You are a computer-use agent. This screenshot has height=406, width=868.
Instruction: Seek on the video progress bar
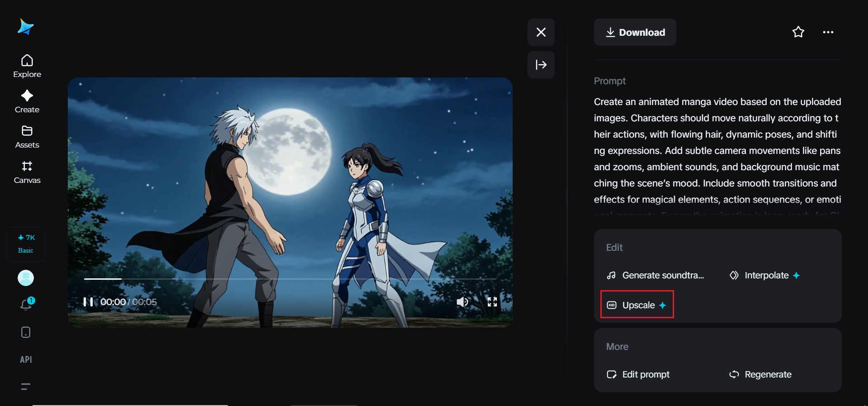pos(290,279)
